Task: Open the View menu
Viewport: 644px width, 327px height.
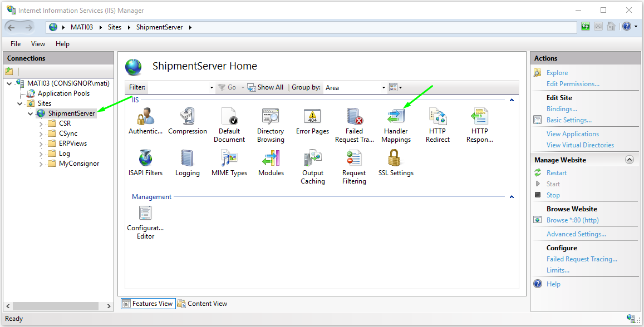Action: 37,43
